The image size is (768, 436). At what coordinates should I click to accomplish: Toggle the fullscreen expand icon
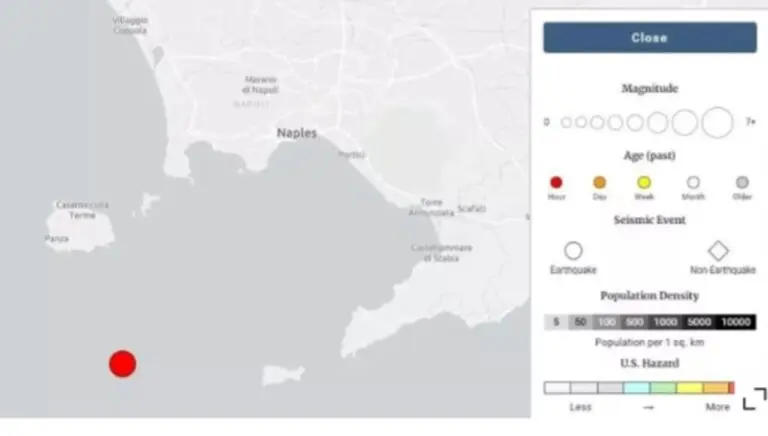pos(754,398)
